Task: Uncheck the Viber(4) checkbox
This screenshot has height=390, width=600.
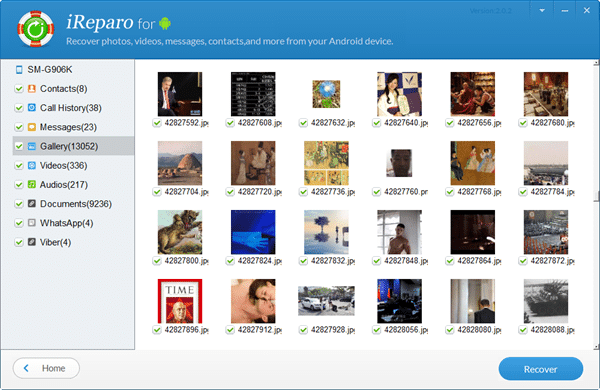Action: pyautogui.click(x=19, y=242)
